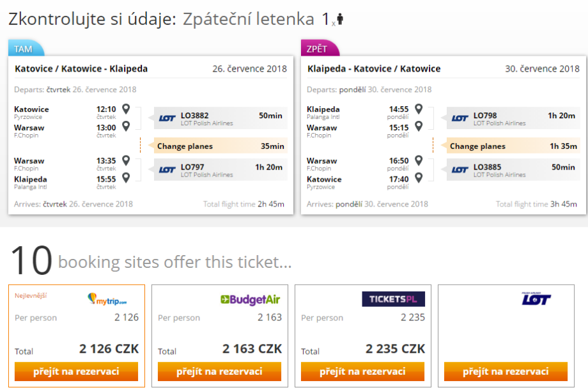Go to reservation on BudgetAir for 2 163 CZK
588x390 pixels.
coord(219,371)
